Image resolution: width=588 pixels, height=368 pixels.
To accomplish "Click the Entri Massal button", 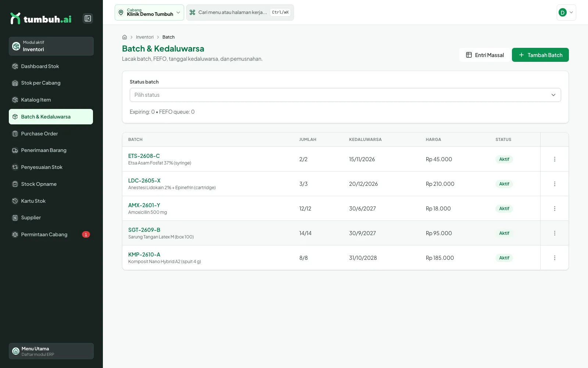I will pyautogui.click(x=485, y=55).
